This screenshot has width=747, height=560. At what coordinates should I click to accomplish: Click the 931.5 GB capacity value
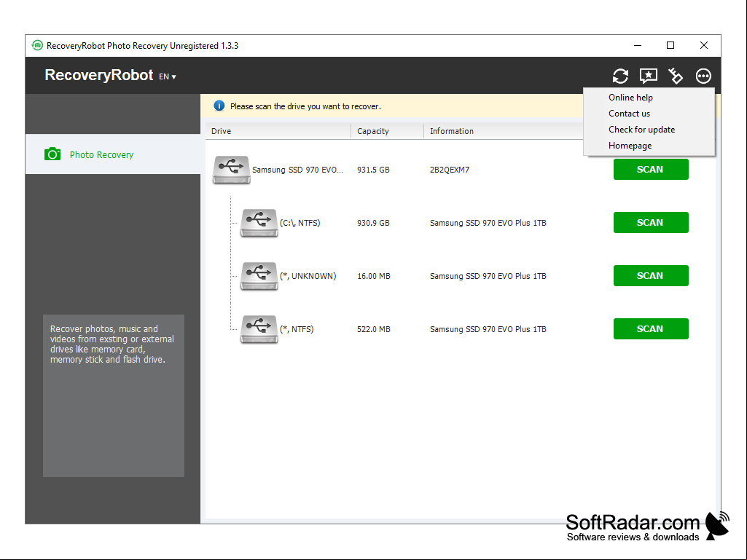coord(373,170)
